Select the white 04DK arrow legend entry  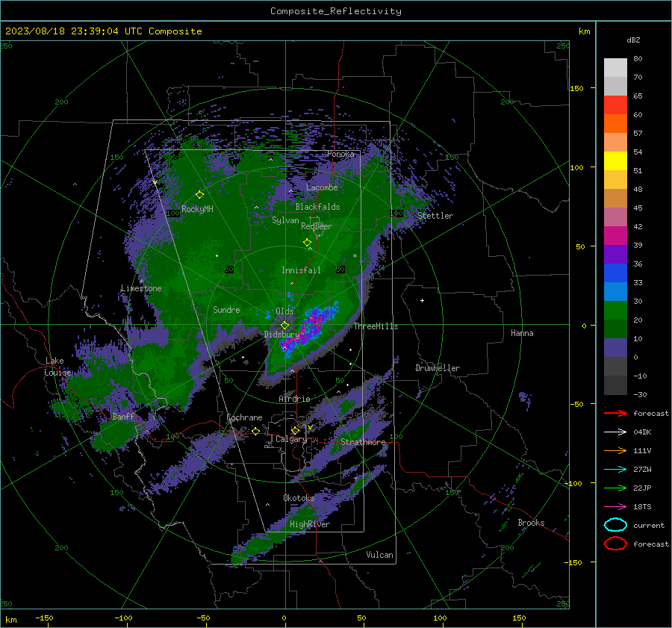click(x=615, y=432)
